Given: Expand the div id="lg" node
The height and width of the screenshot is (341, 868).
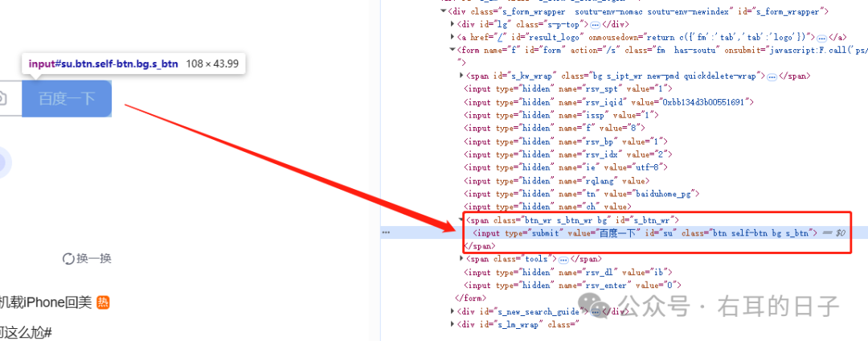Looking at the screenshot, I should pos(452,24).
